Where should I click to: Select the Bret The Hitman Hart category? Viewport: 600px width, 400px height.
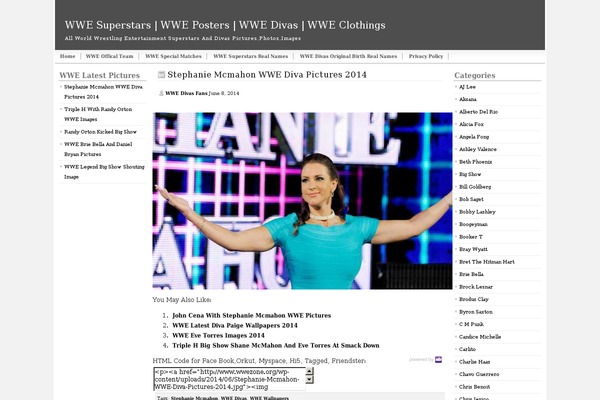(487, 262)
